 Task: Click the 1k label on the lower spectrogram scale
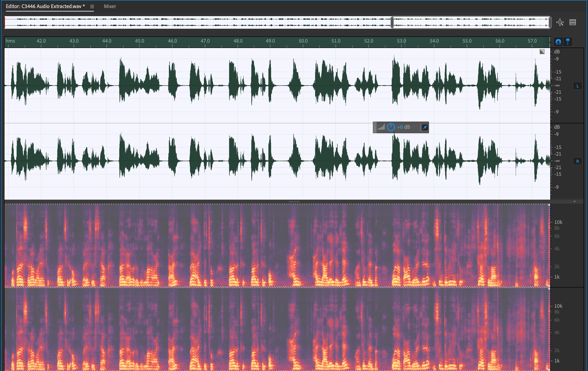557,360
